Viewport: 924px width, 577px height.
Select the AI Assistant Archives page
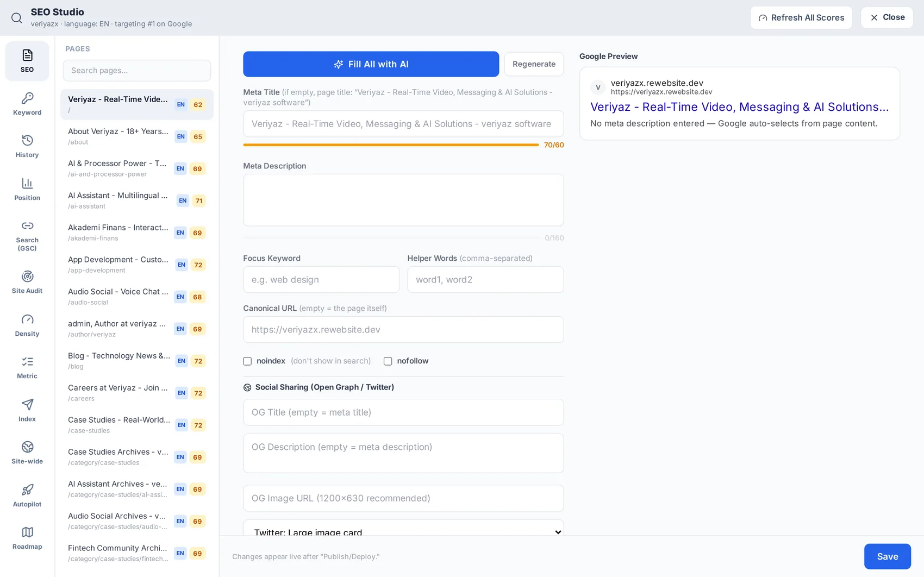pyautogui.click(x=137, y=489)
